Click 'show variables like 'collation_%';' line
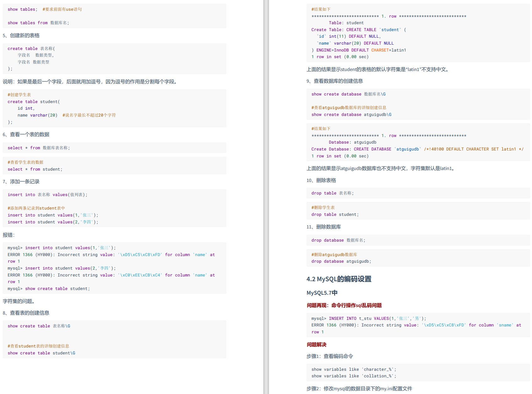 (x=354, y=376)
